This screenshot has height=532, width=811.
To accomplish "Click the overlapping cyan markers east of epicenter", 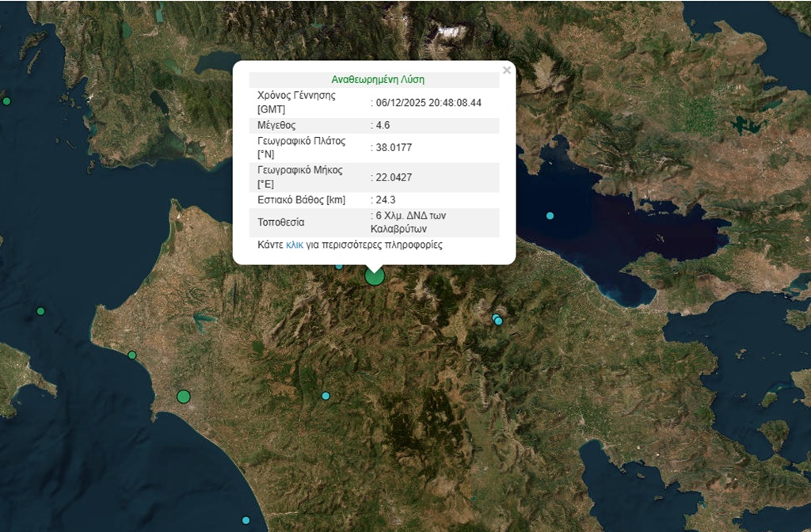I will tap(497, 320).
